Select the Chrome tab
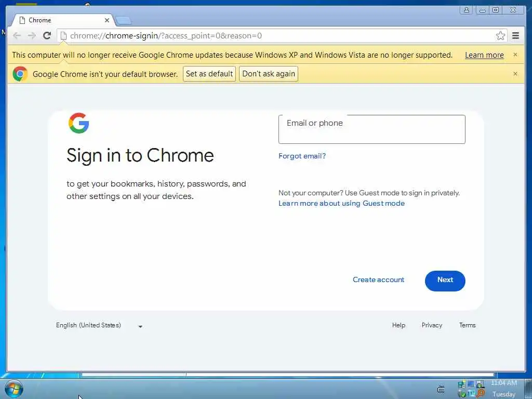Viewport: 532px width, 399px height. tap(63, 20)
